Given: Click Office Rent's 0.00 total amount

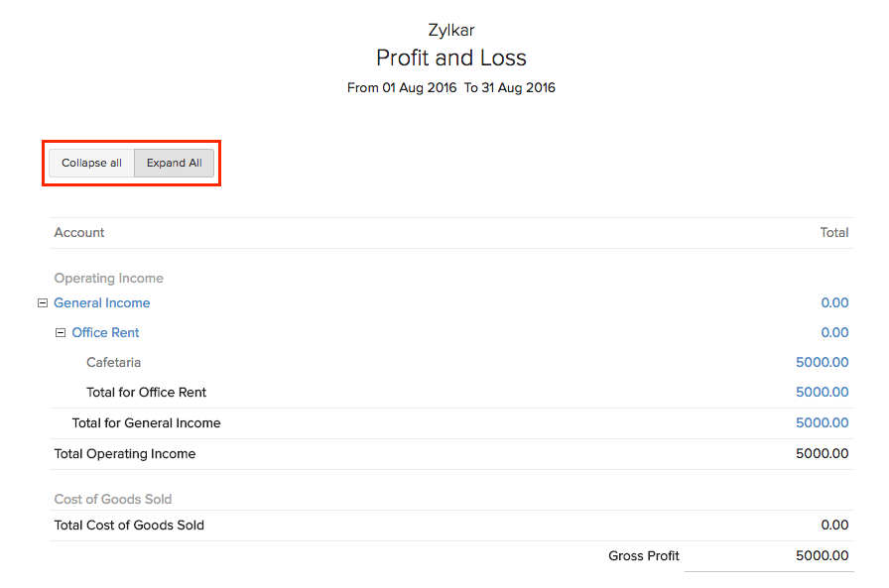Looking at the screenshot, I should click(834, 333).
